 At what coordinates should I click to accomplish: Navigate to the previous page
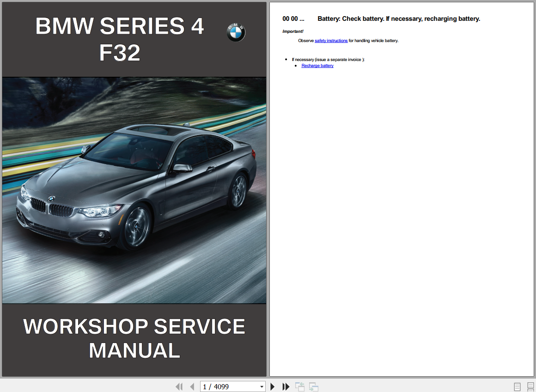point(192,386)
